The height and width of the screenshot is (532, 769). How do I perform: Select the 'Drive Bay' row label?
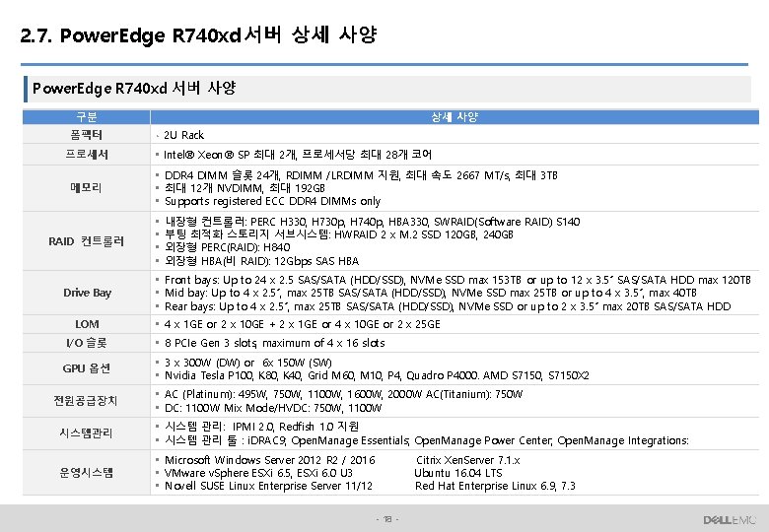(x=88, y=293)
